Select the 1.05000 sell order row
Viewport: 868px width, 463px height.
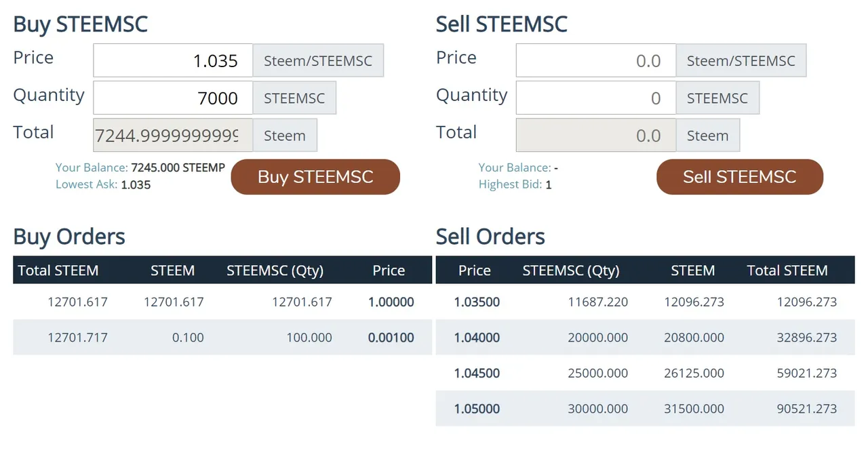644,409
